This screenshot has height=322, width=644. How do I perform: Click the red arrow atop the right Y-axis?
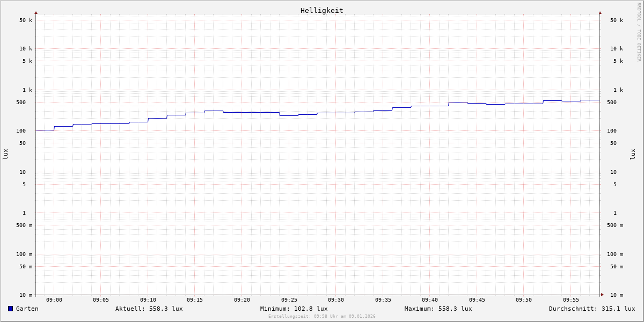pyautogui.click(x=600, y=12)
